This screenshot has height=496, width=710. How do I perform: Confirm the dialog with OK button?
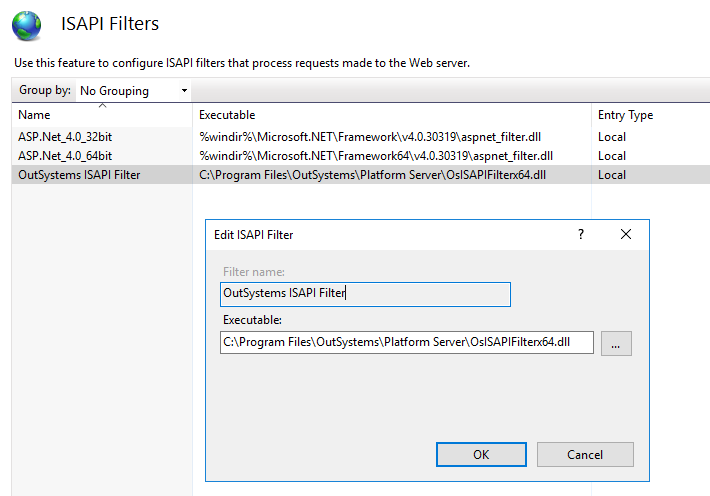click(481, 454)
